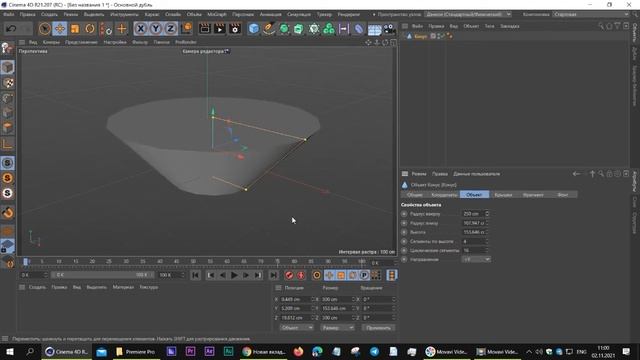Select the Конус object in Object Manager

(420, 36)
